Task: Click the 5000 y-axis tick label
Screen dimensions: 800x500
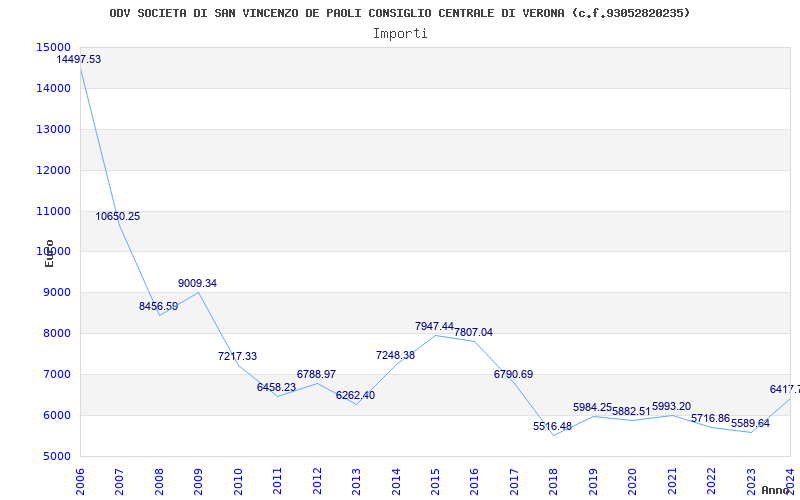Action: (56, 456)
